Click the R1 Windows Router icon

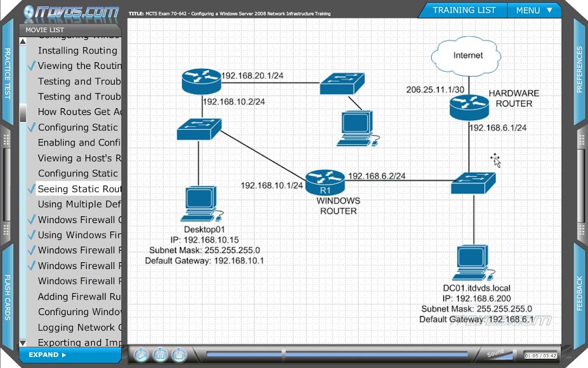[325, 182]
